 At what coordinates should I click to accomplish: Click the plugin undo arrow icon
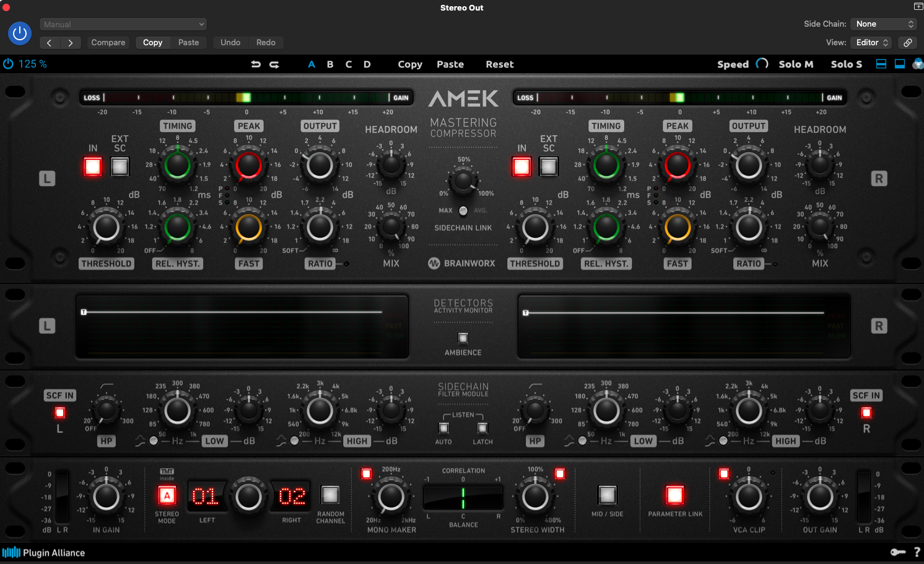coord(256,64)
